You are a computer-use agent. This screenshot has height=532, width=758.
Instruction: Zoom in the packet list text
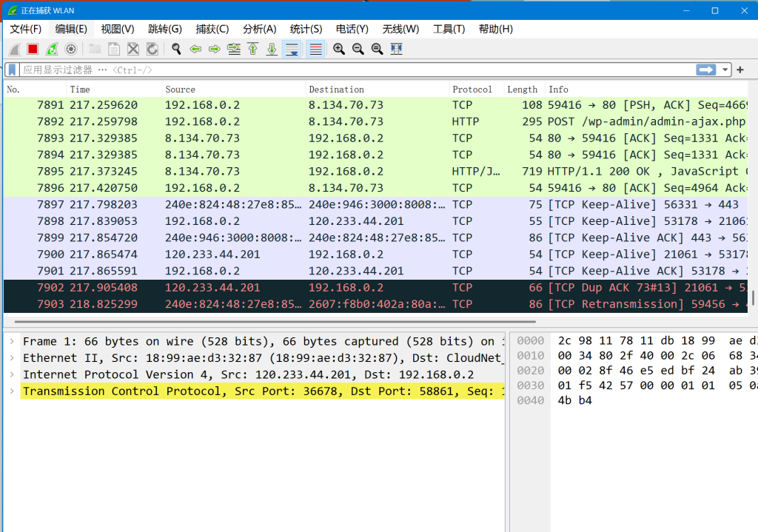point(339,49)
